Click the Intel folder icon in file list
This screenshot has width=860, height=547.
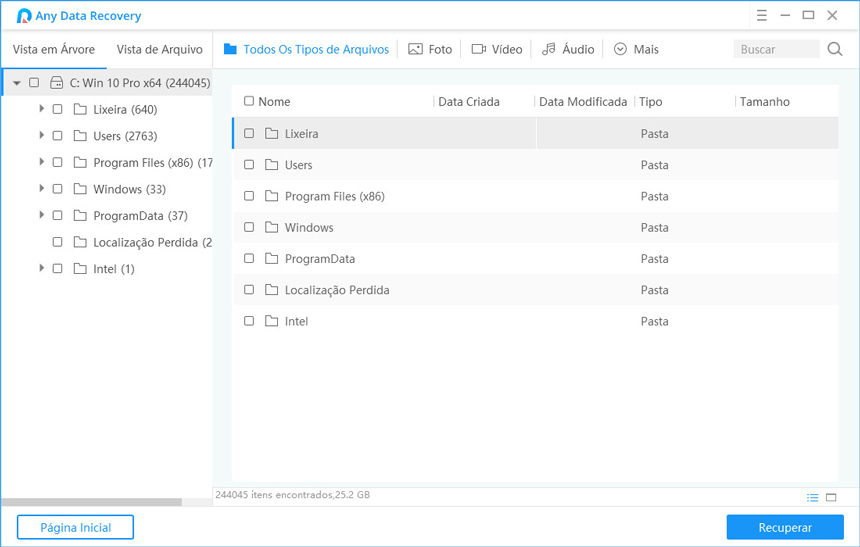pos(271,321)
